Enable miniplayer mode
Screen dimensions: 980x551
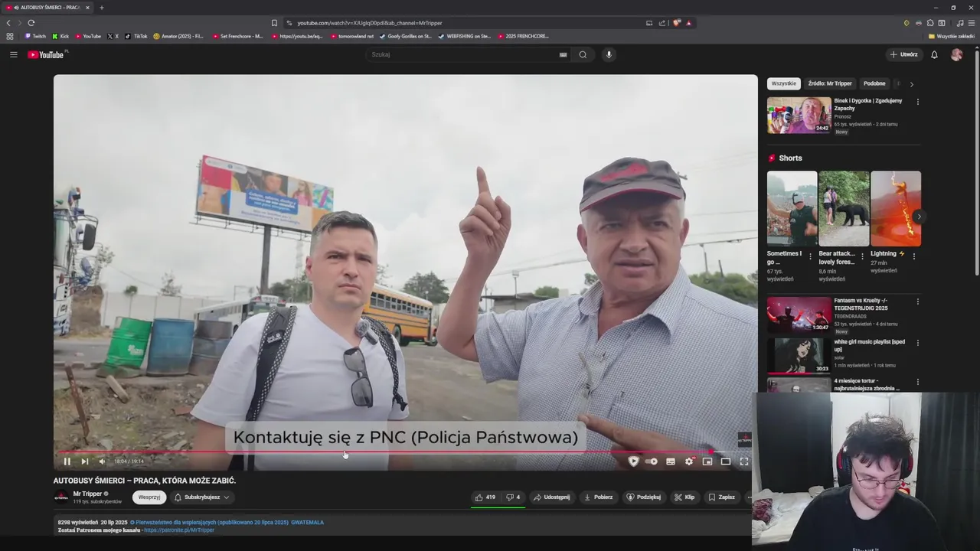pos(707,461)
